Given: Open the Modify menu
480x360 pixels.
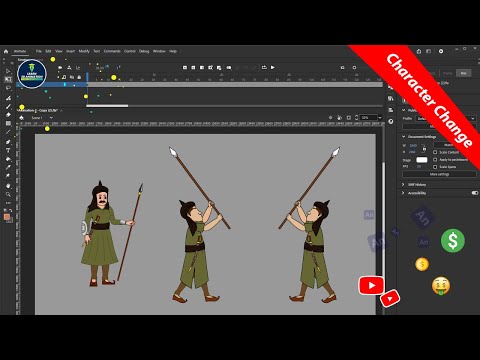Looking at the screenshot, I should [x=84, y=51].
